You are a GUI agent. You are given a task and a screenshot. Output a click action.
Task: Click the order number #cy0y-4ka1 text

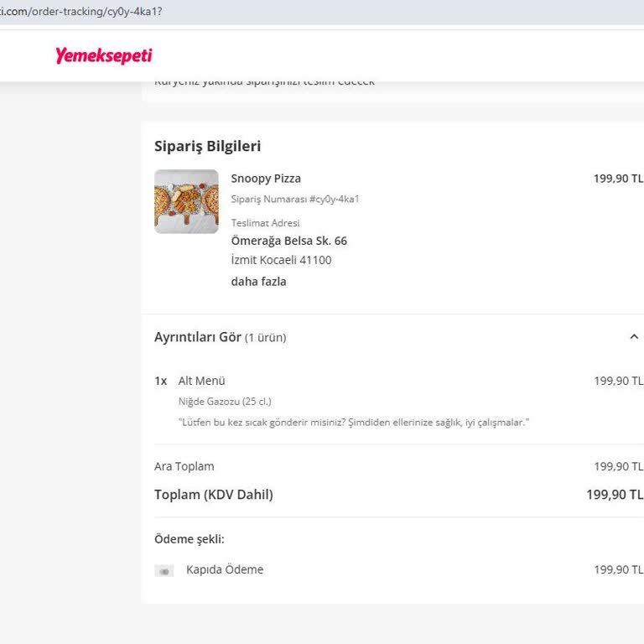pos(334,200)
